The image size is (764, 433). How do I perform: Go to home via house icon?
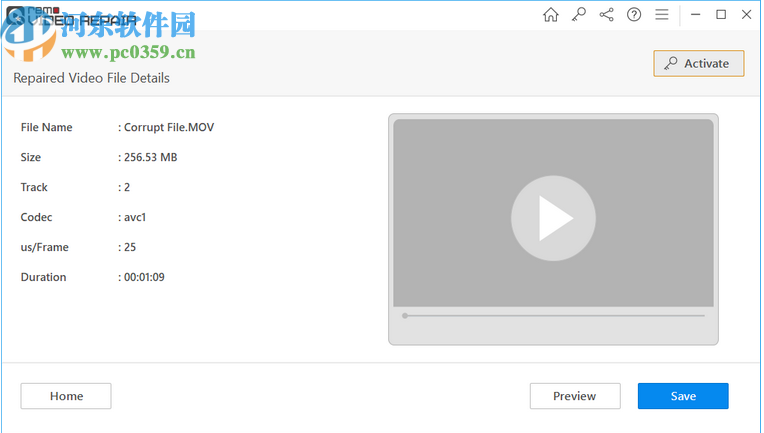(x=551, y=15)
